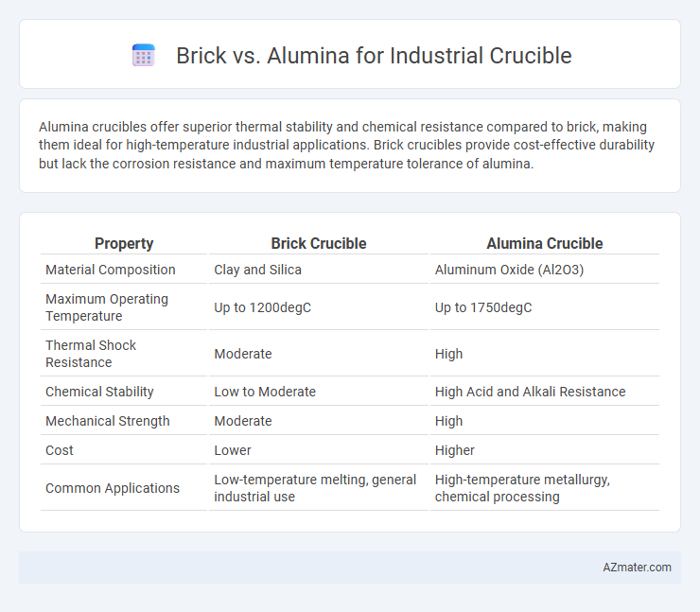This screenshot has width=700, height=612.
Task: Select the 'Chemical Stability' row label
Action: pyautogui.click(x=99, y=392)
